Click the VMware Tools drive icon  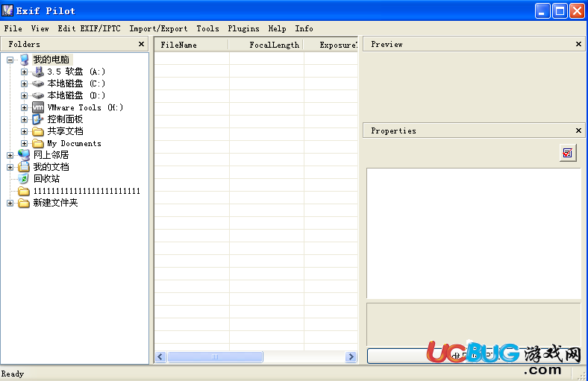[38, 107]
